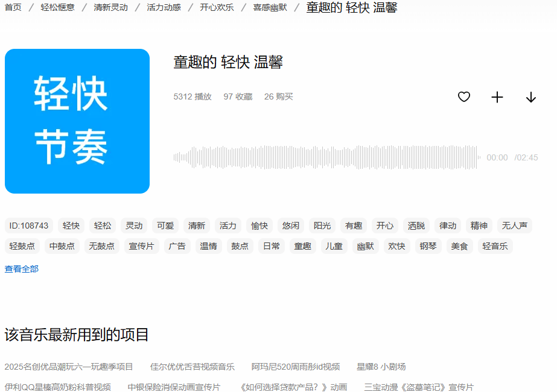Select the 有趣 tag
Image resolution: width=557 pixels, height=392 pixels.
354,226
